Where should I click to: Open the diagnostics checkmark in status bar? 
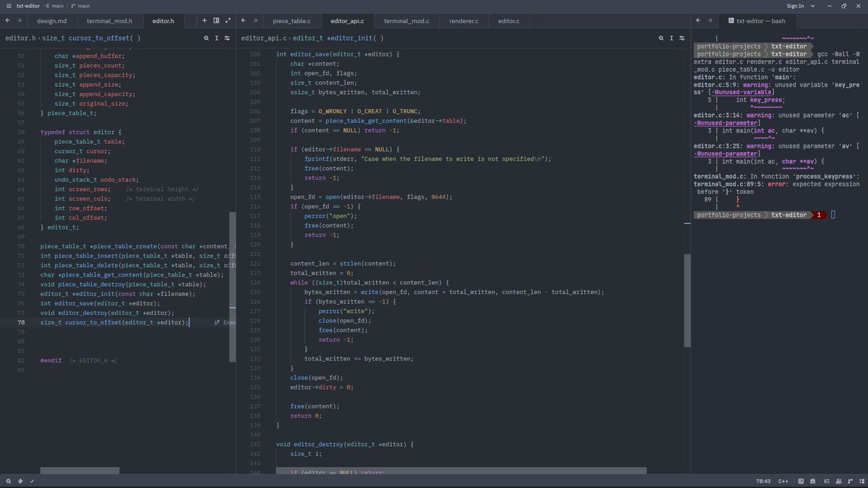coord(32,481)
